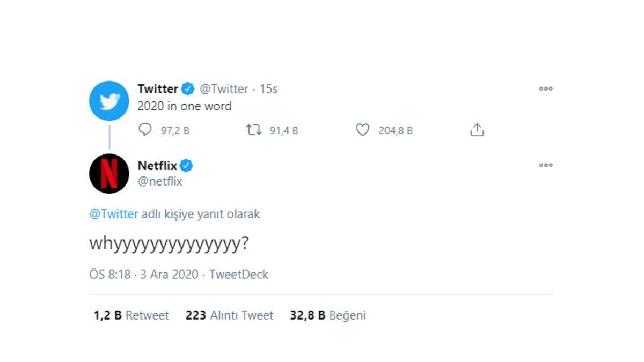The width and height of the screenshot is (644, 362).
Task: Open the @netflix handle link
Action: click(160, 181)
